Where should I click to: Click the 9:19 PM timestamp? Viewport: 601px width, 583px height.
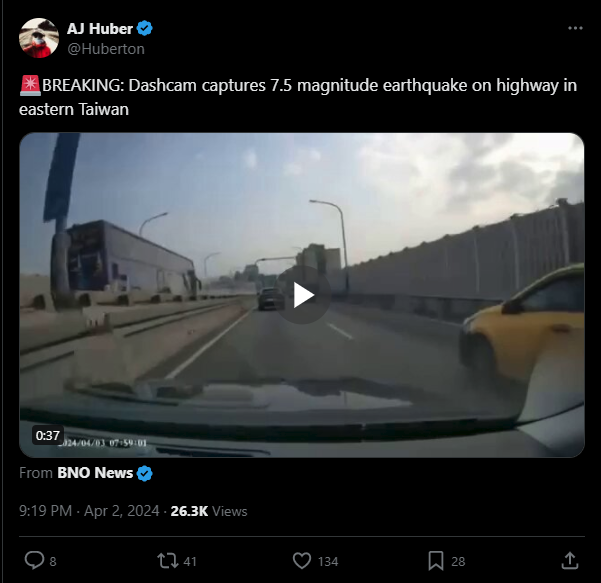46,511
